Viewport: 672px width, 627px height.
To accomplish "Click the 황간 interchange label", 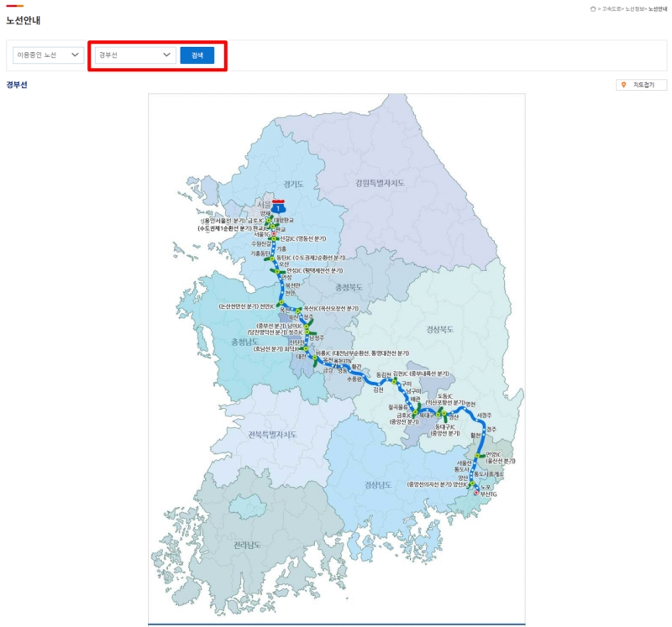I will (356, 367).
